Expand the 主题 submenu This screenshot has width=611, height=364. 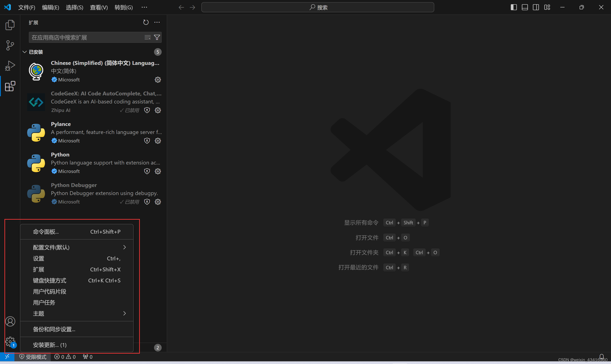77,314
